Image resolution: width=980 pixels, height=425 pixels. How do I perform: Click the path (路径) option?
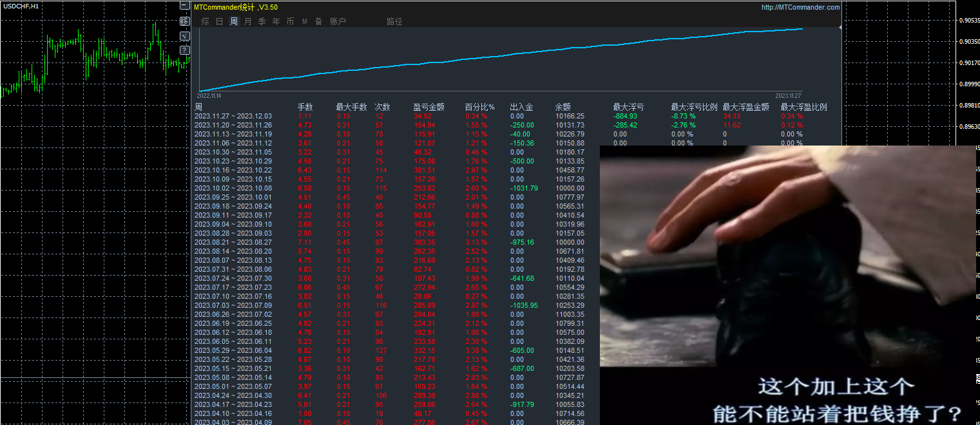coord(394,21)
